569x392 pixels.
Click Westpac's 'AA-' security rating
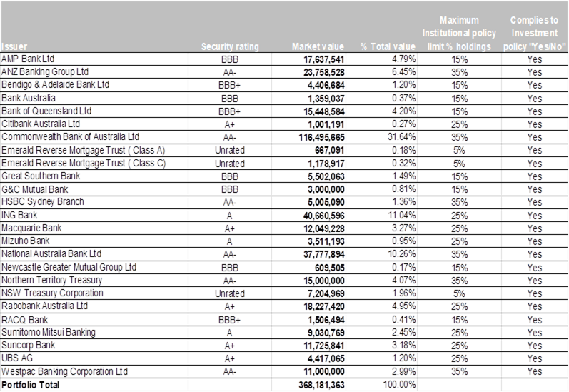229,372
